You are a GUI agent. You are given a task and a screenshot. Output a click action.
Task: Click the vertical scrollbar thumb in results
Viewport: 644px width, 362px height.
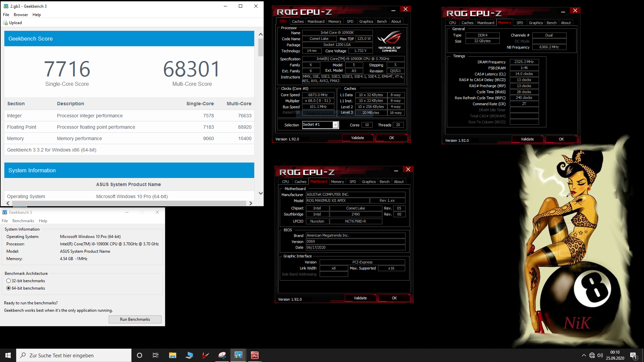point(261,47)
